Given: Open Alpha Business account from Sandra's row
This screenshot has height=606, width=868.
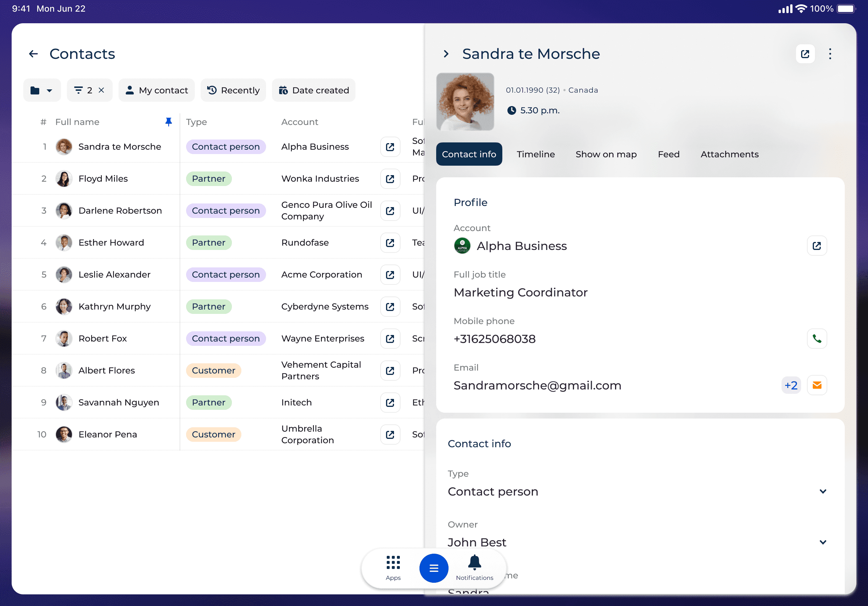Looking at the screenshot, I should [390, 146].
